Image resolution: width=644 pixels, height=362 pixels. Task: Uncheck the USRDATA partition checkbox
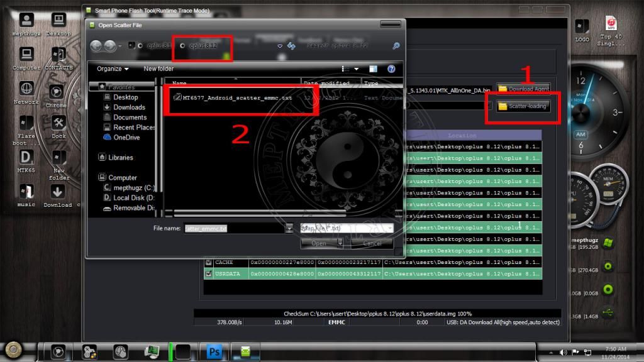(x=209, y=274)
